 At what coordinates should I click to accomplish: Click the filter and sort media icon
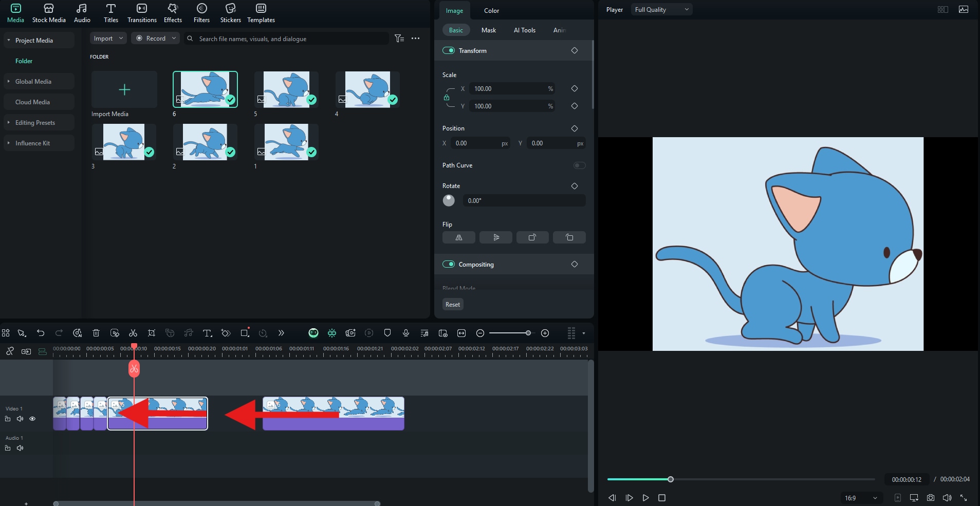(399, 39)
